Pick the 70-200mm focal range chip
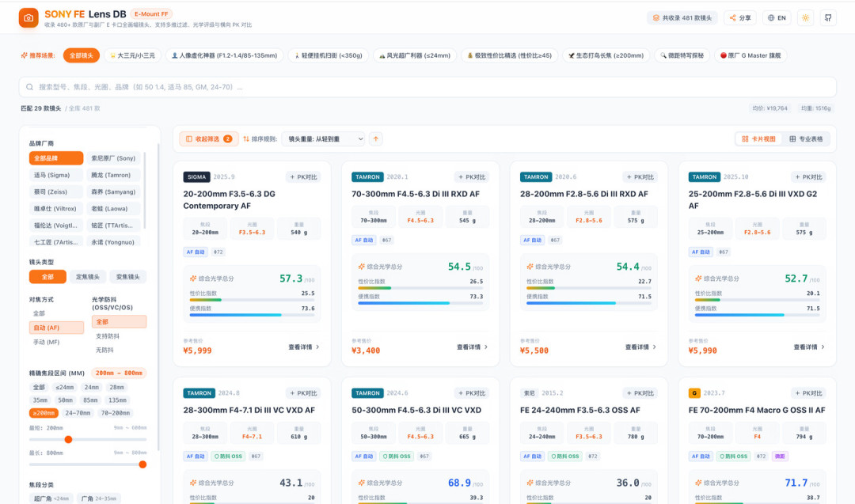Screen dimensions: 855x504 [x=116, y=413]
